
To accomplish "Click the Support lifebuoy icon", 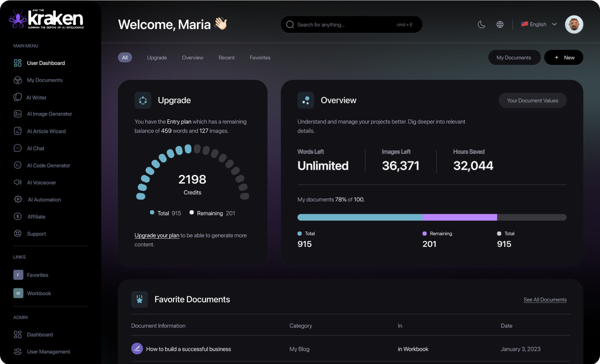I will pyautogui.click(x=18, y=234).
